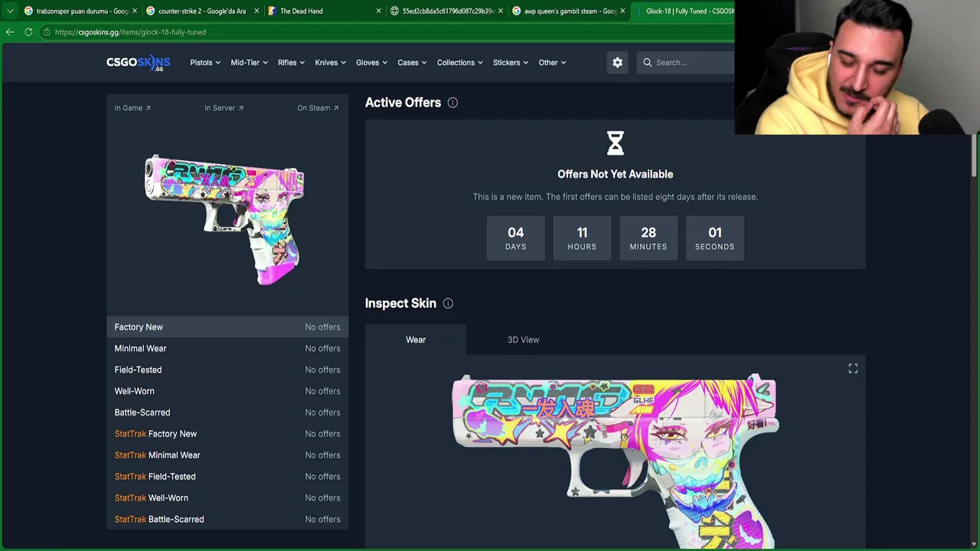Expand the Knives dropdown menu
The height and width of the screenshot is (551, 980).
(x=331, y=63)
